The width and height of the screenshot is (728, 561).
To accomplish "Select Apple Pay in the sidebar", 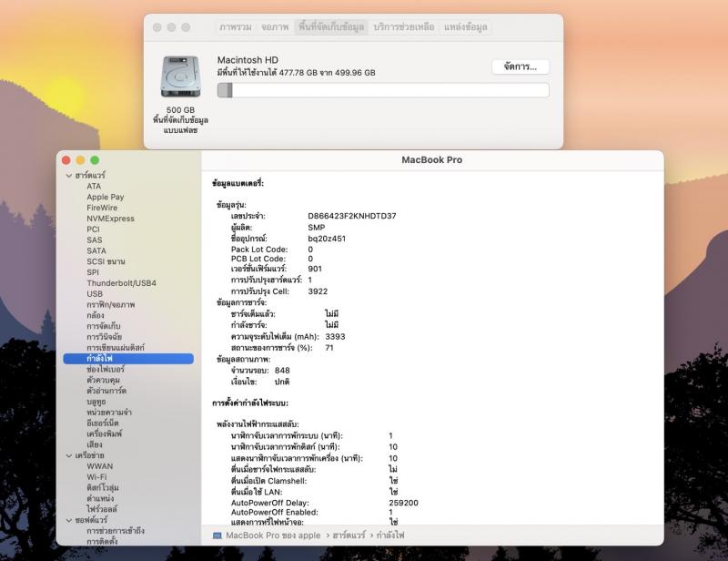I will coord(106,197).
